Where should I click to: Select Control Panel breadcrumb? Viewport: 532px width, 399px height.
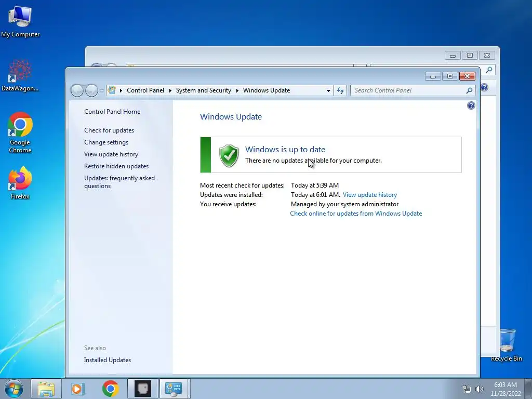145,90
